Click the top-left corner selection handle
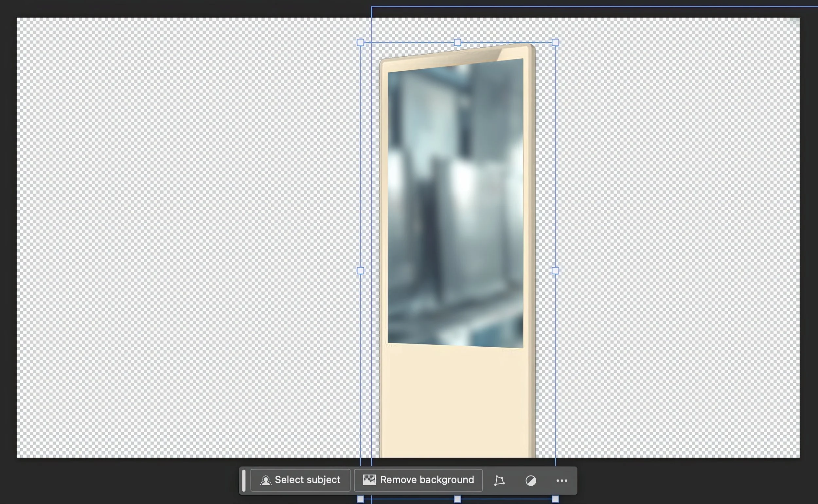The image size is (818, 504). tap(361, 42)
